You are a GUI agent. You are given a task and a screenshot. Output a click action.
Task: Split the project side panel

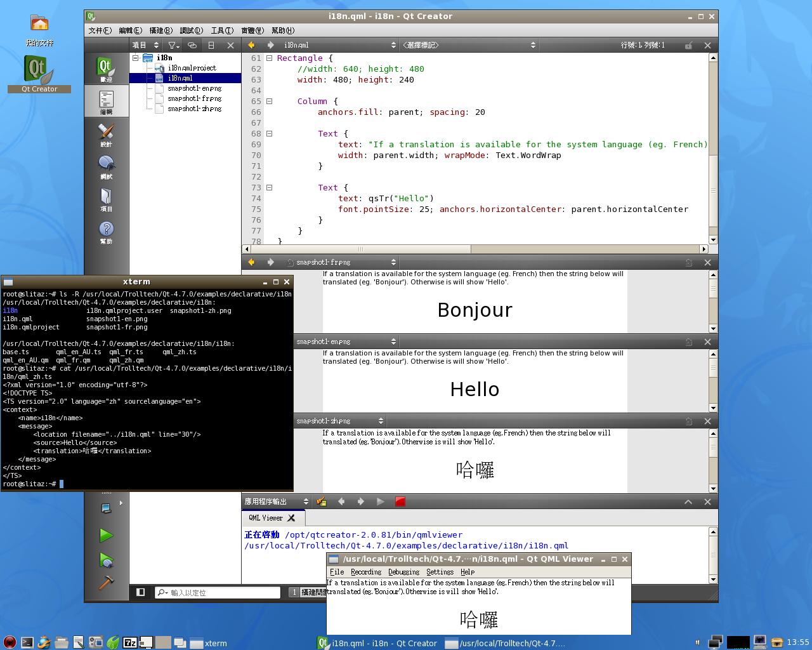(211, 45)
